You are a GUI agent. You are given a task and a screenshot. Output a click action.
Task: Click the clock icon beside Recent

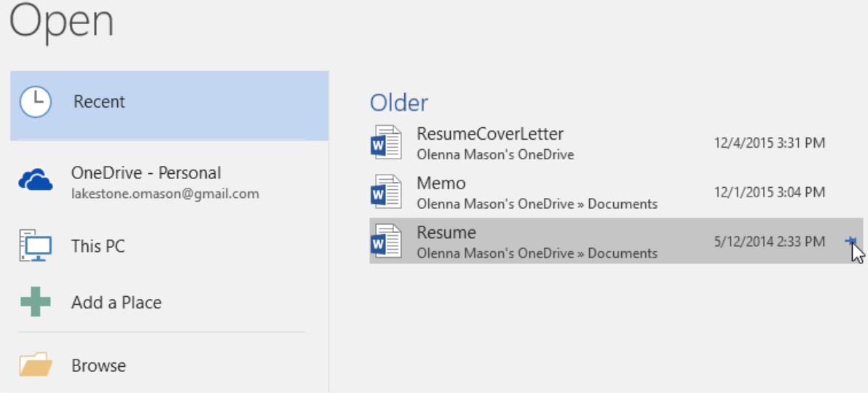tap(35, 102)
